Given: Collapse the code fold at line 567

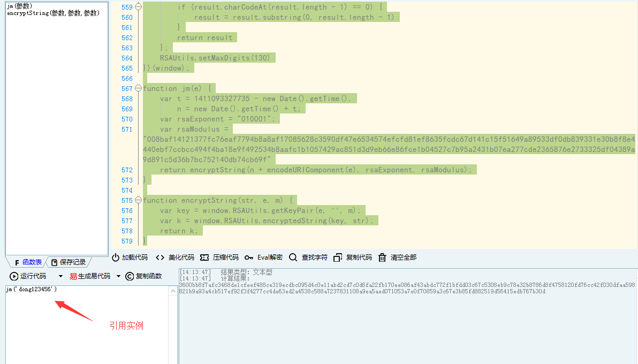Looking at the screenshot, I should pyautogui.click(x=139, y=88).
